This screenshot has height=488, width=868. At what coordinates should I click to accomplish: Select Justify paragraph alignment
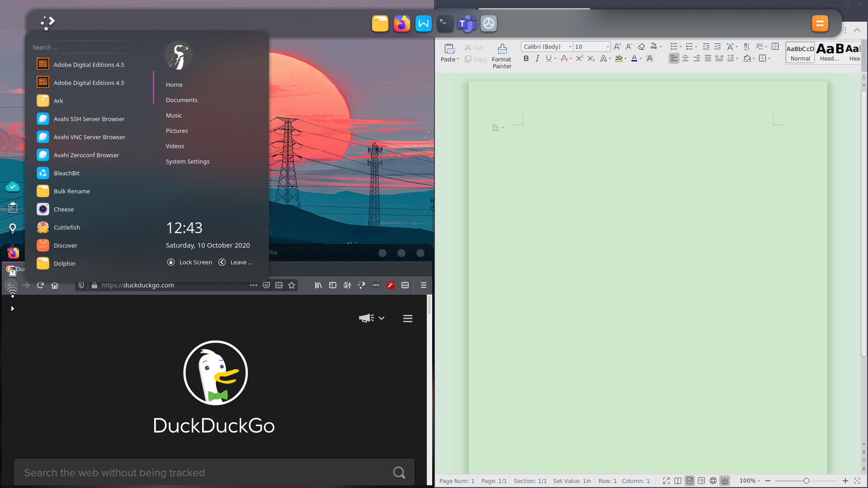click(x=708, y=58)
